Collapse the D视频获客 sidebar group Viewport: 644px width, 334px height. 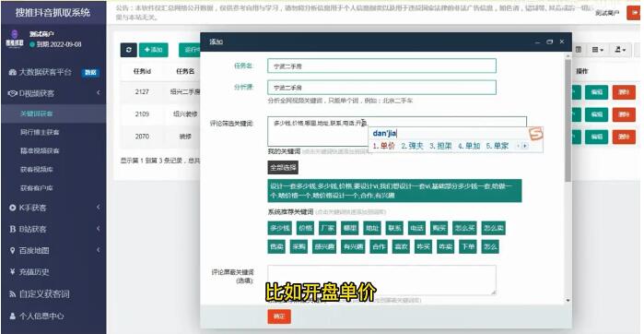coord(53,93)
